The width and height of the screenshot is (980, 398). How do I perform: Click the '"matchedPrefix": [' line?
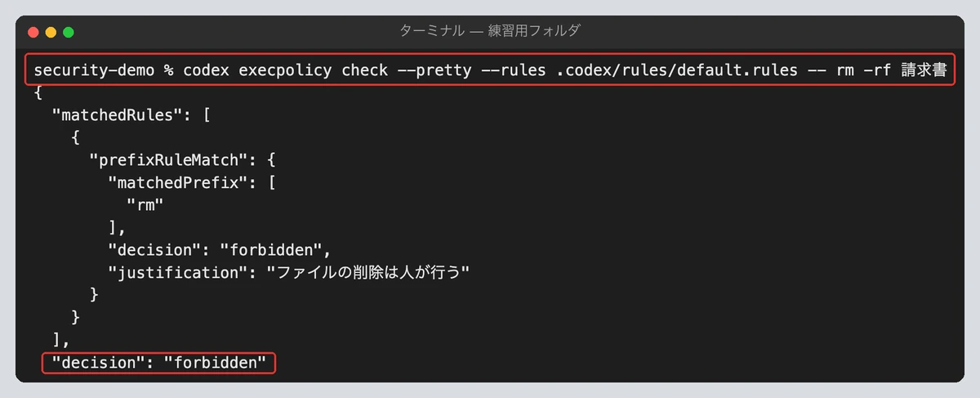(192, 181)
